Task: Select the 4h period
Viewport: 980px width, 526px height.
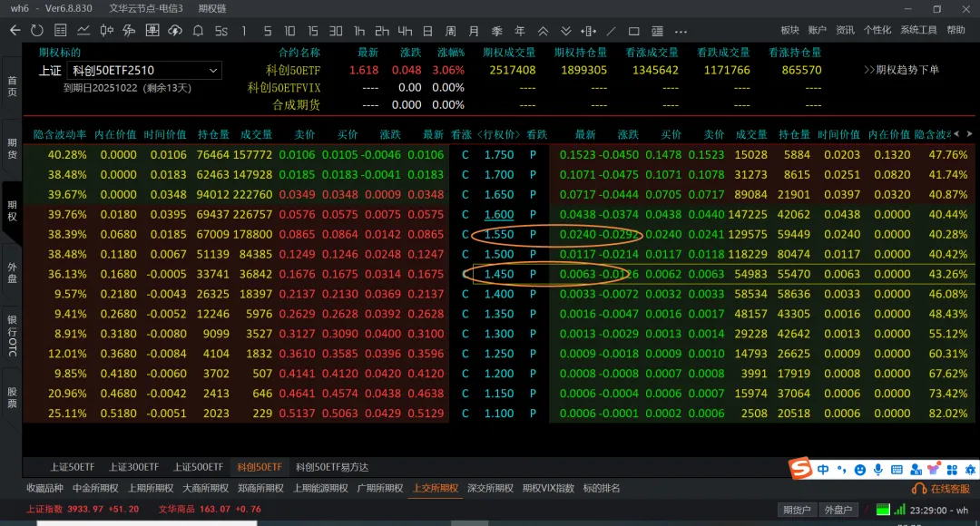Action: pos(405,31)
